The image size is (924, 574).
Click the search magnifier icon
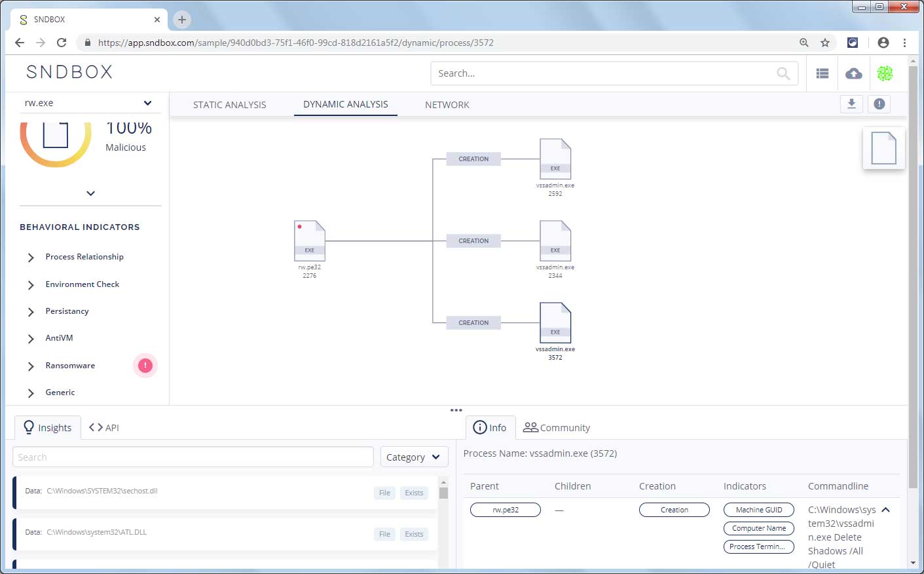tap(783, 73)
